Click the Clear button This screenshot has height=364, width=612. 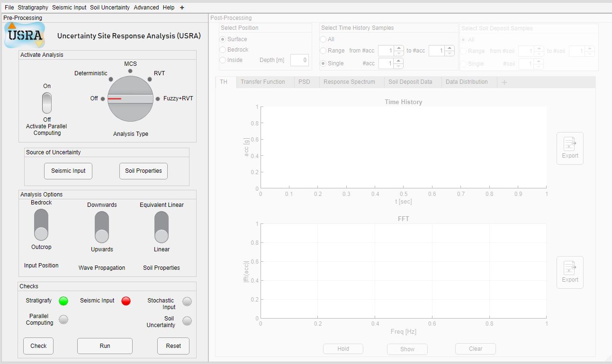tap(476, 349)
